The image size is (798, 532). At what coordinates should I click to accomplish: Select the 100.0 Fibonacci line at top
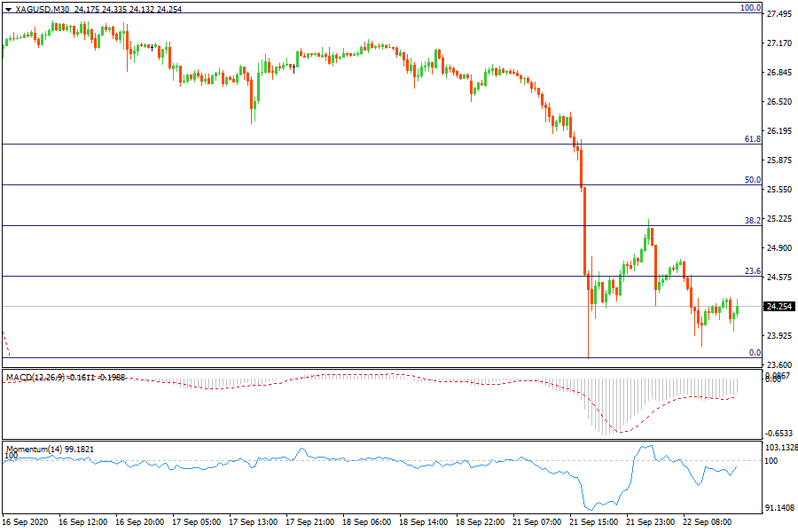(355, 13)
